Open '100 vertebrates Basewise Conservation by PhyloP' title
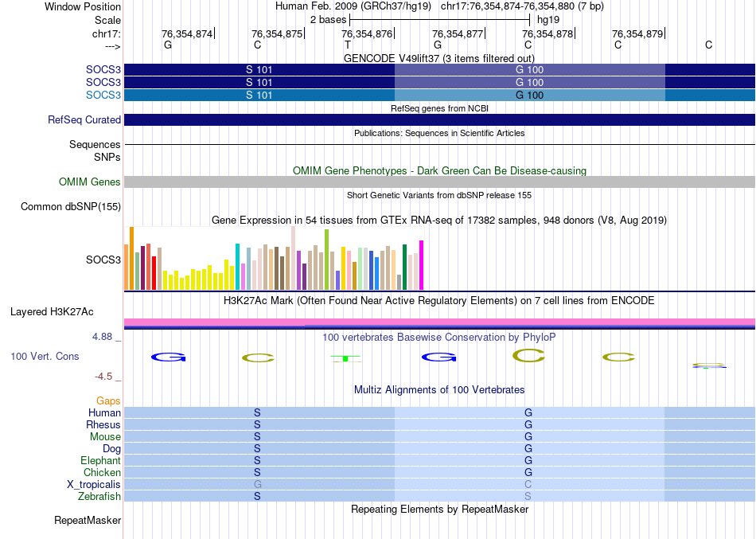The width and height of the screenshot is (756, 539). click(x=439, y=338)
